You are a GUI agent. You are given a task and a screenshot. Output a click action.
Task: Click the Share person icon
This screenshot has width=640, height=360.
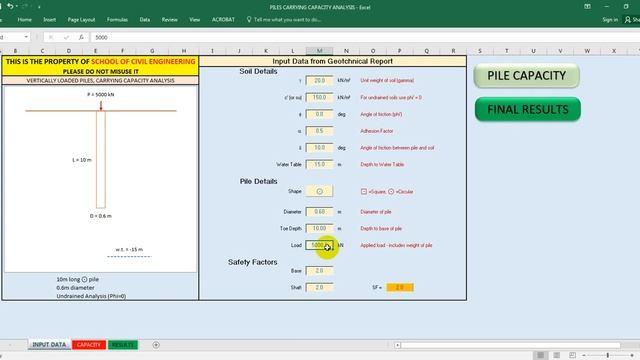[x=628, y=20]
